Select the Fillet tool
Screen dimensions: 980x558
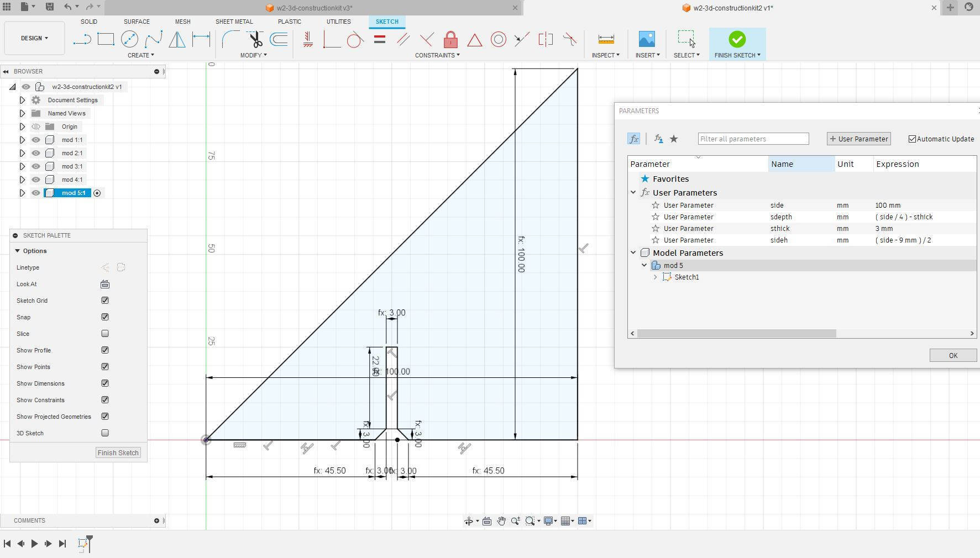tap(230, 39)
